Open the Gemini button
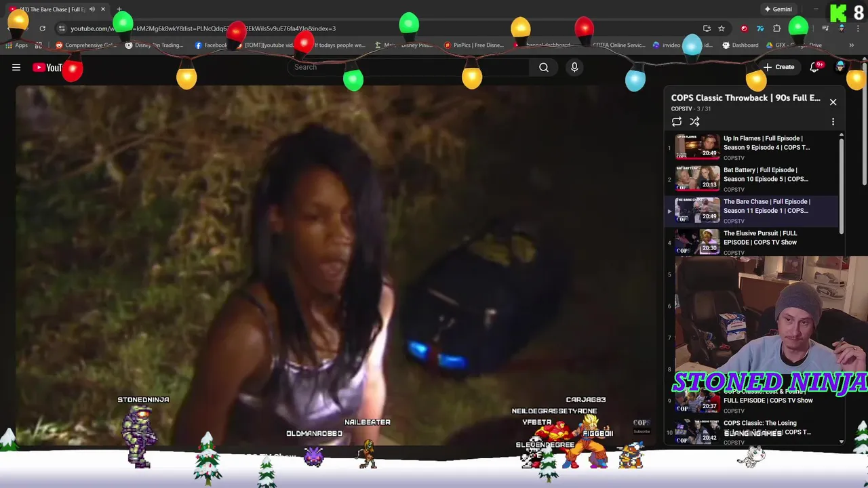This screenshot has width=868, height=488. point(778,9)
